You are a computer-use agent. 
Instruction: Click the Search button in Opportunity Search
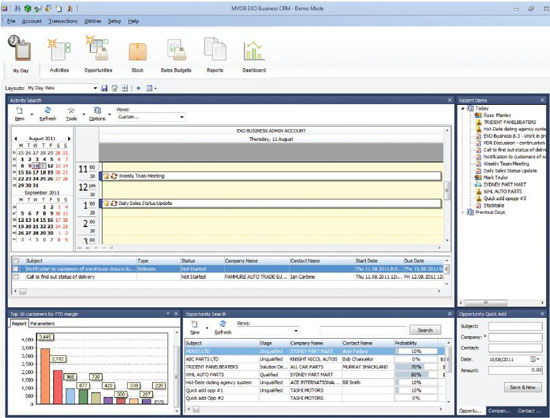point(425,330)
